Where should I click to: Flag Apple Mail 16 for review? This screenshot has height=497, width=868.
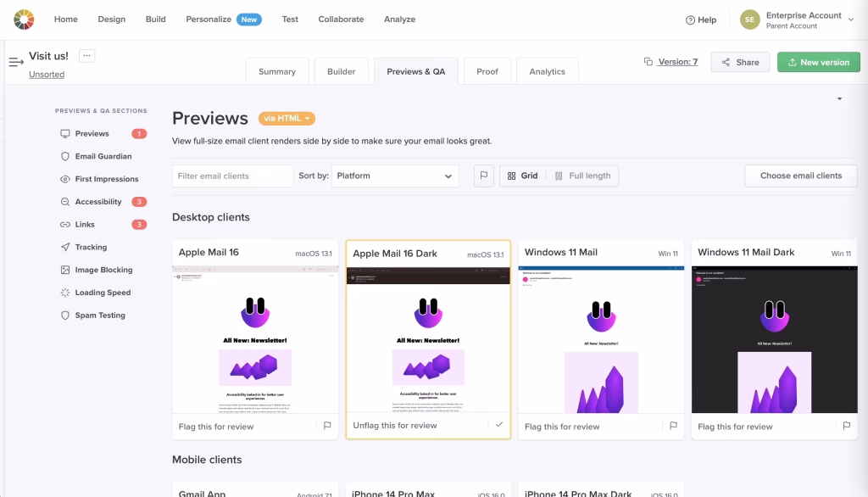(327, 426)
